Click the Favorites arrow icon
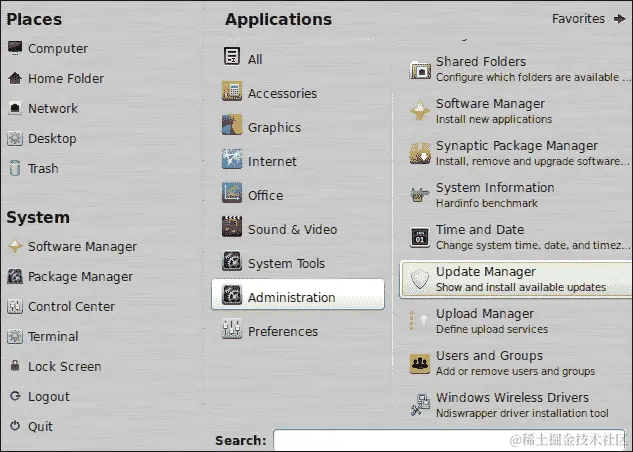This screenshot has width=633, height=452. [619, 19]
